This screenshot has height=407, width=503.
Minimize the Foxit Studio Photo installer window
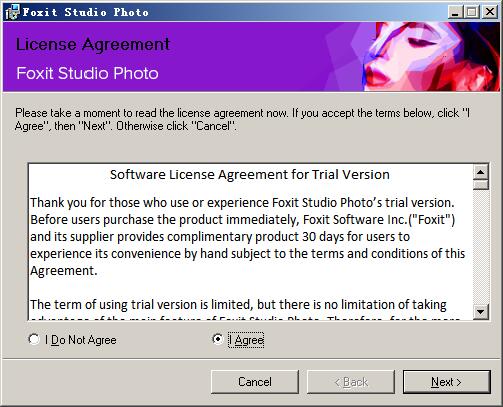455,12
